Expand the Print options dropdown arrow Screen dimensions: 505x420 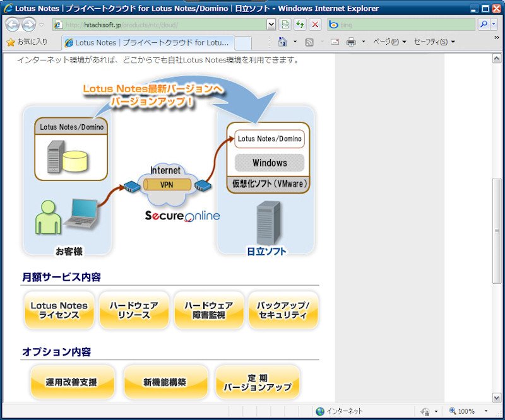click(x=364, y=42)
